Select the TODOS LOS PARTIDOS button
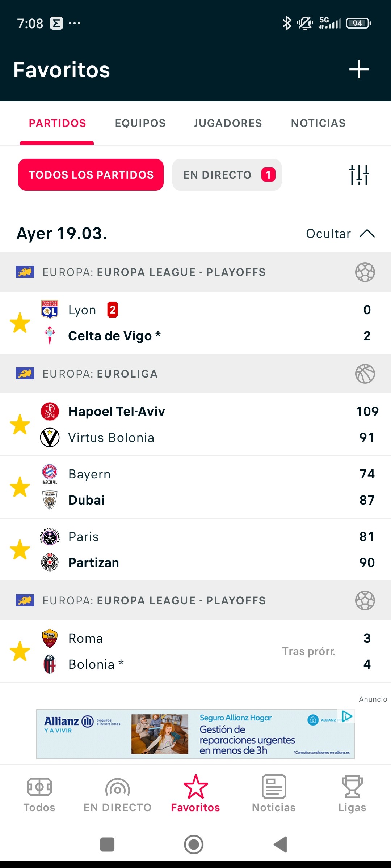Screen dimensions: 391x868 91,175
